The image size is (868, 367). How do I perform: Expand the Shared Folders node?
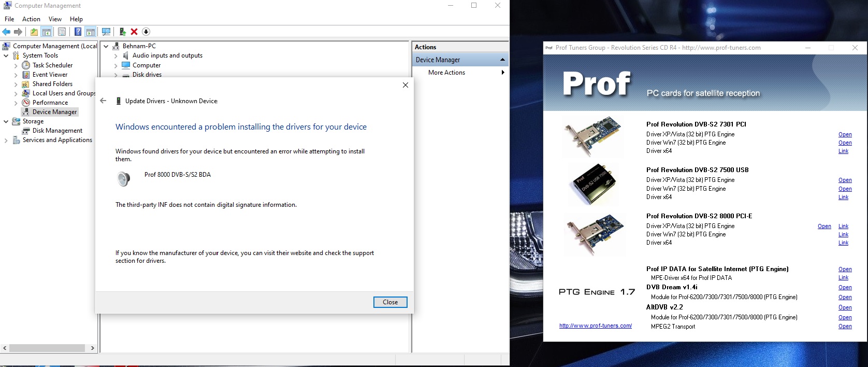click(x=16, y=84)
